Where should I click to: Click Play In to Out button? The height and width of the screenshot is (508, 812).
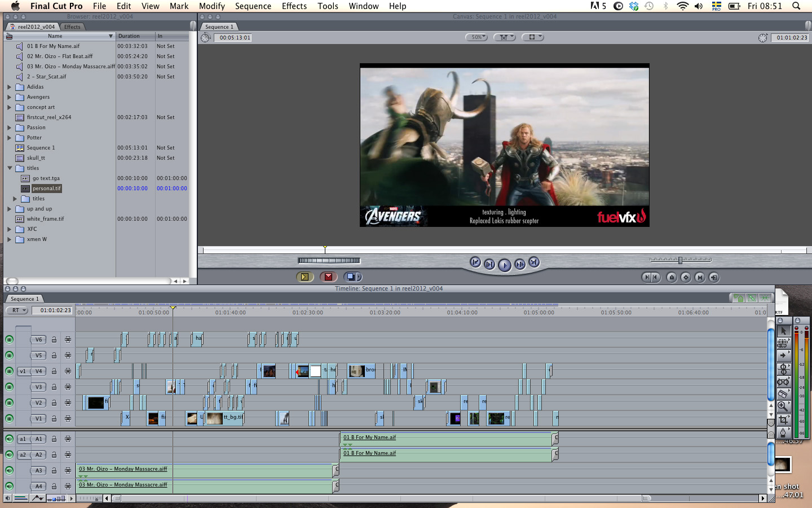pos(489,264)
